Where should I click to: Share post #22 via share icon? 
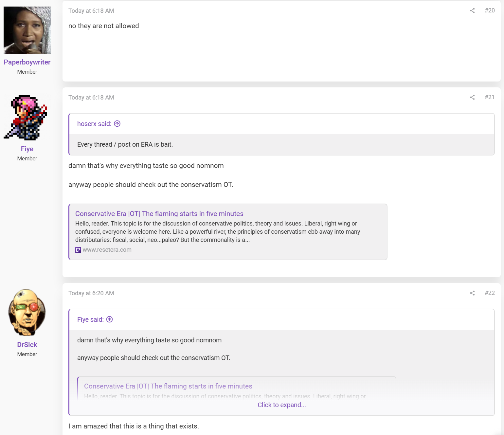472,293
